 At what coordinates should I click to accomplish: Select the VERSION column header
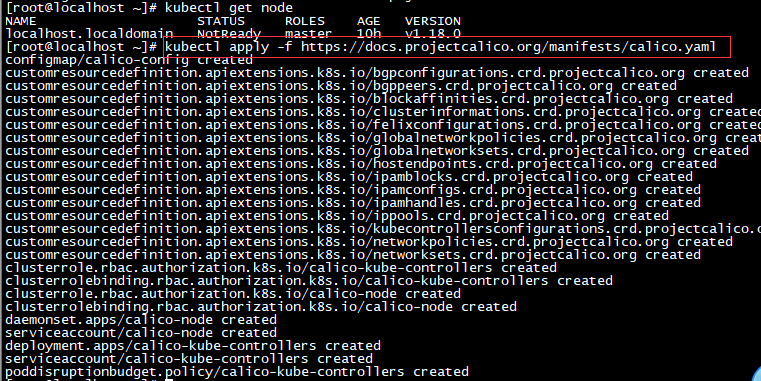pos(433,21)
